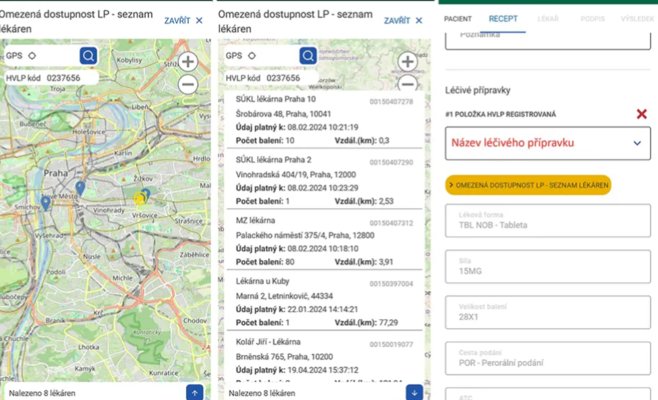Close the map panel using ZAVŘÍT
This screenshot has height=400, width=658.
tap(183, 20)
